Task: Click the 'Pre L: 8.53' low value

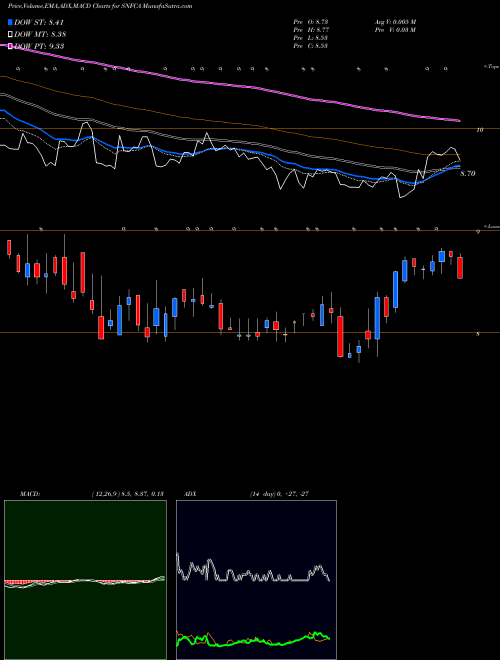Action: coord(311,38)
